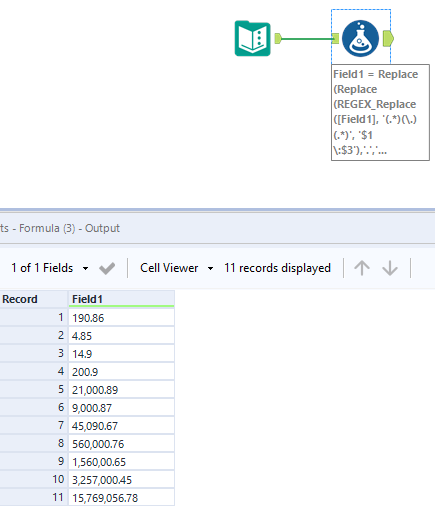Select cell with value 15,769,056.78
Screen dimensions: 437x511
(121, 498)
